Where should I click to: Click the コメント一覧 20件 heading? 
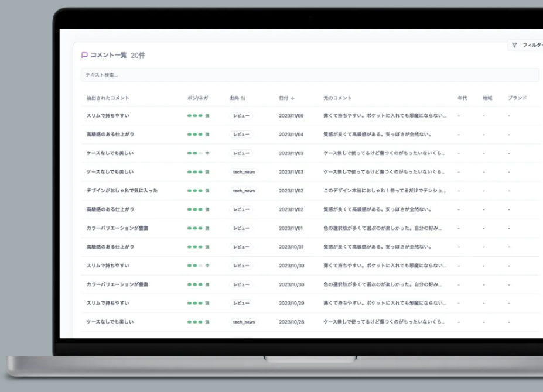coord(118,56)
